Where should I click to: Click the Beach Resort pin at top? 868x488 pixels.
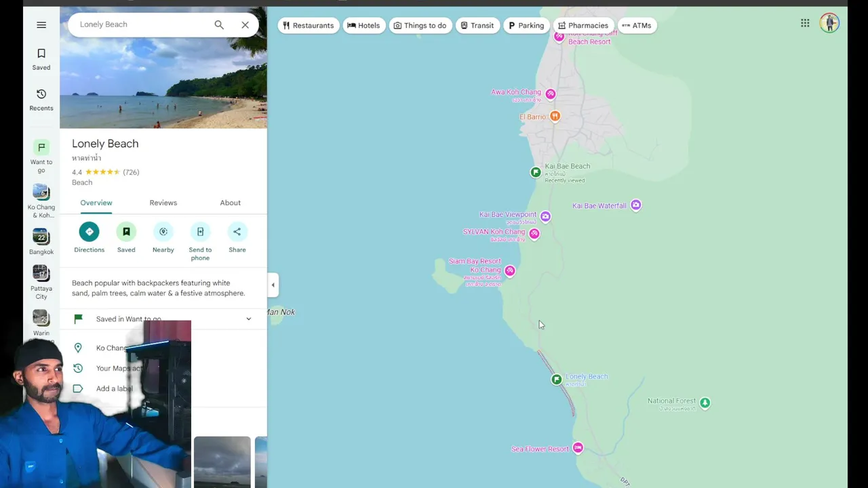pos(559,37)
